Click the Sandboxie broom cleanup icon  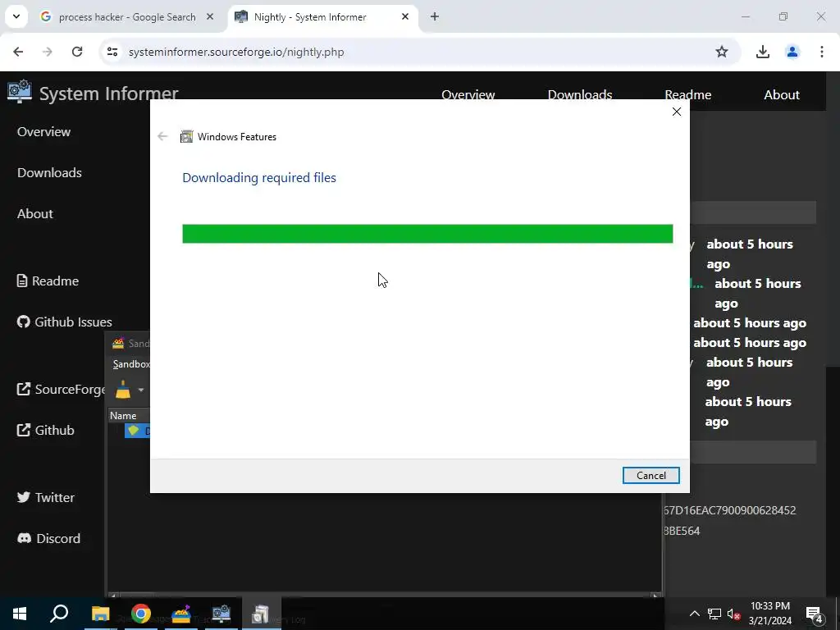[123, 390]
